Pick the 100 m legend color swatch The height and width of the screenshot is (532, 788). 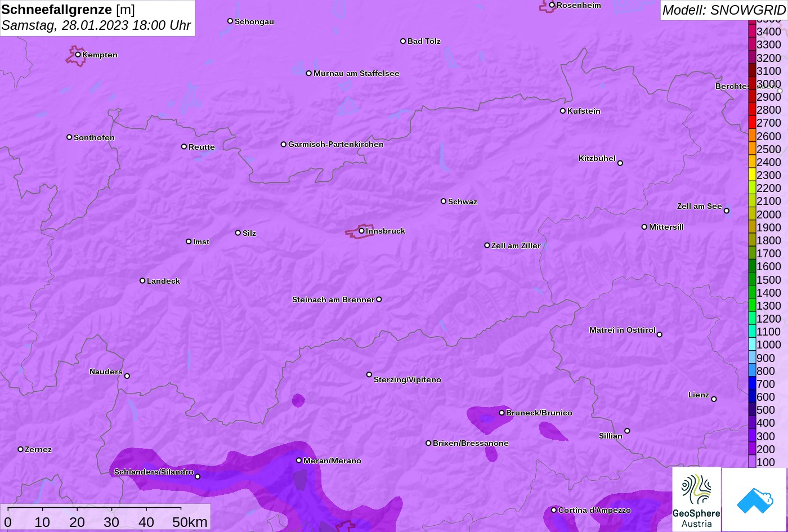(752, 462)
